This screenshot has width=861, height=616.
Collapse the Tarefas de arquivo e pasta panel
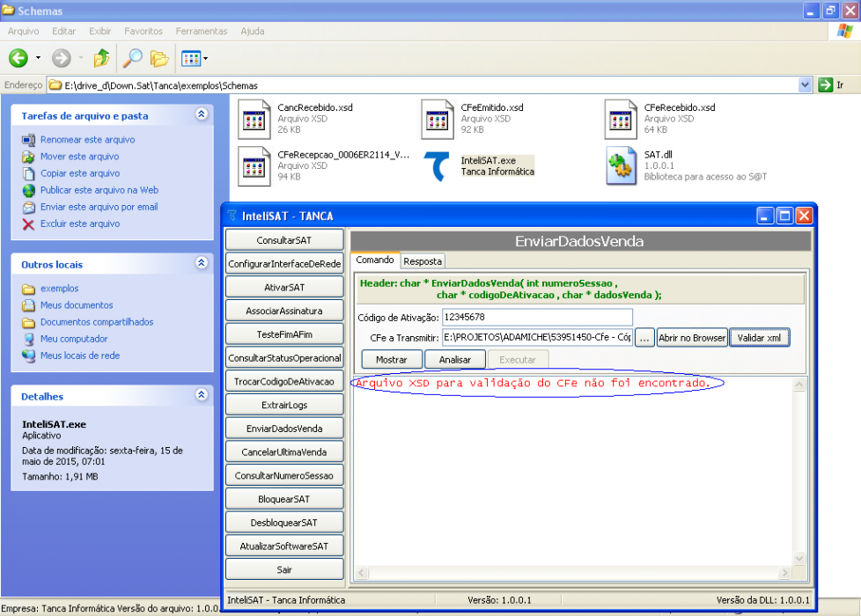coord(201,114)
